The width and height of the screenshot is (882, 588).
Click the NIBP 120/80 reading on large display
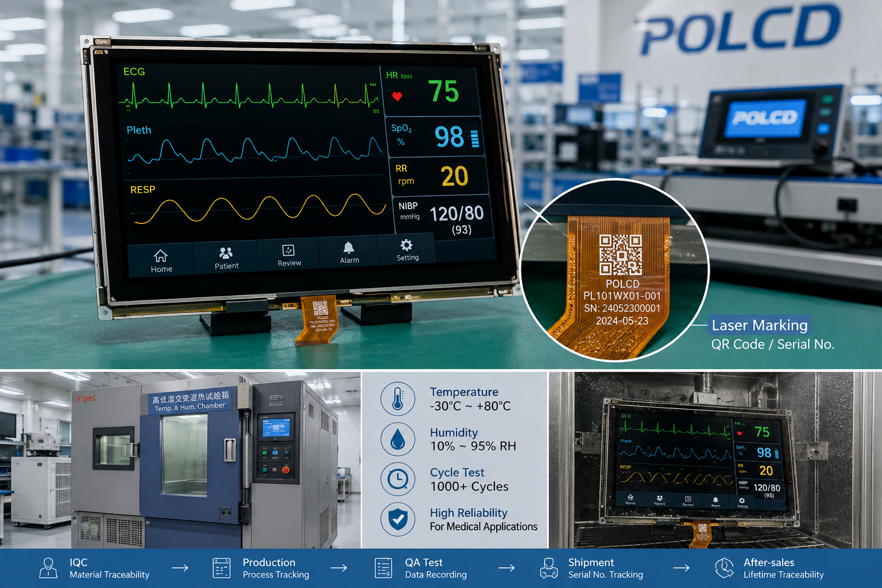tap(457, 214)
